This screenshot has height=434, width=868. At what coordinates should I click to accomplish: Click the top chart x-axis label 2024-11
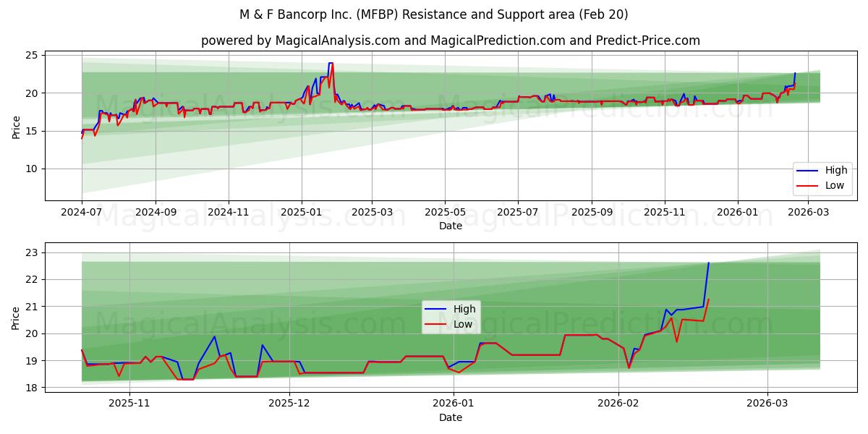[x=229, y=213]
